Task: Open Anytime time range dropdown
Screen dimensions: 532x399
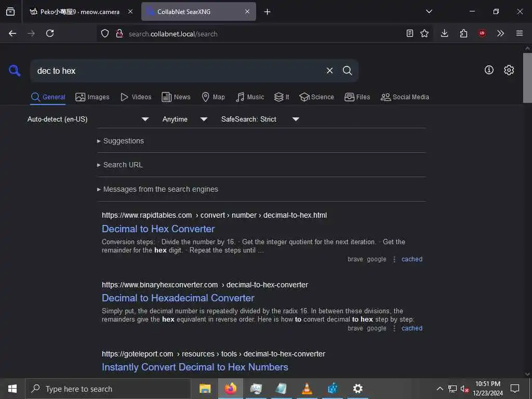Action: pos(184,119)
